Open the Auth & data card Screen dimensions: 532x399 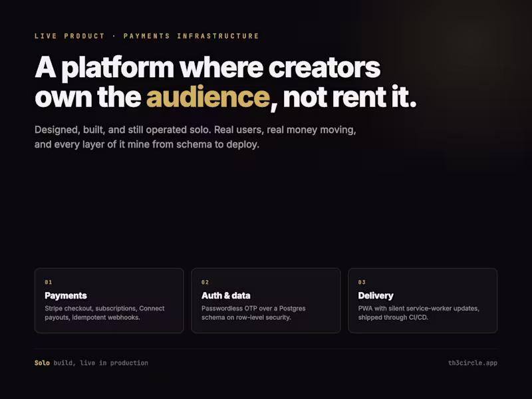coord(266,301)
